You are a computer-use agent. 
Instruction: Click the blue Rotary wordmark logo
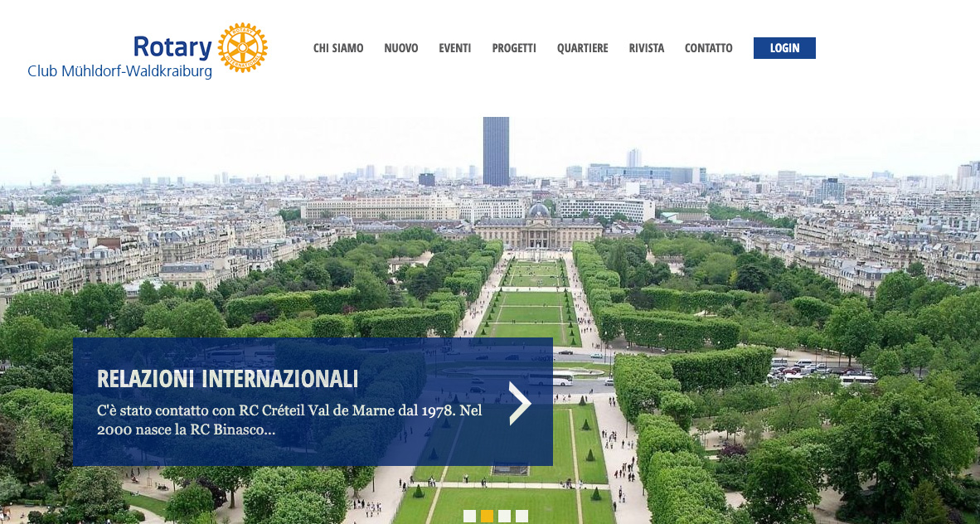click(x=172, y=47)
